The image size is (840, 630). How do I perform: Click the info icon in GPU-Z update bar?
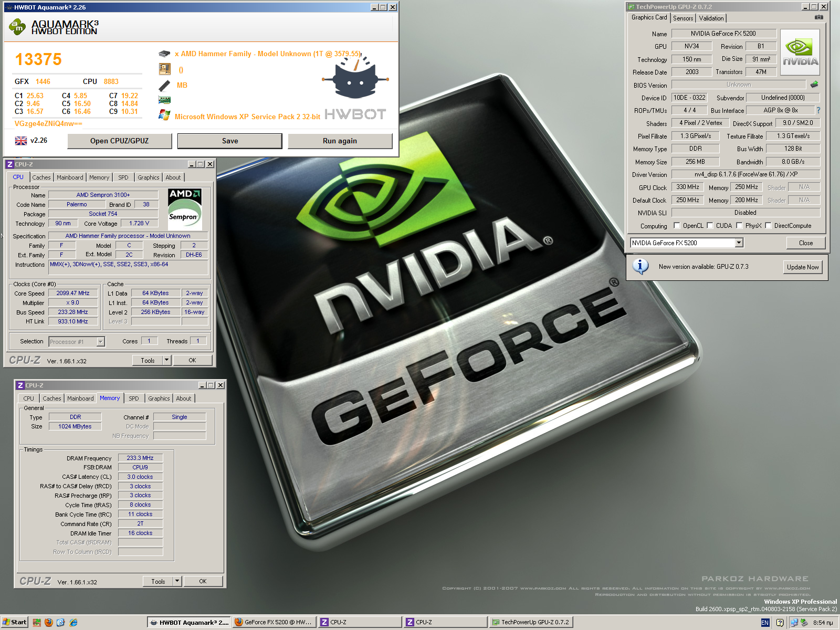(640, 266)
